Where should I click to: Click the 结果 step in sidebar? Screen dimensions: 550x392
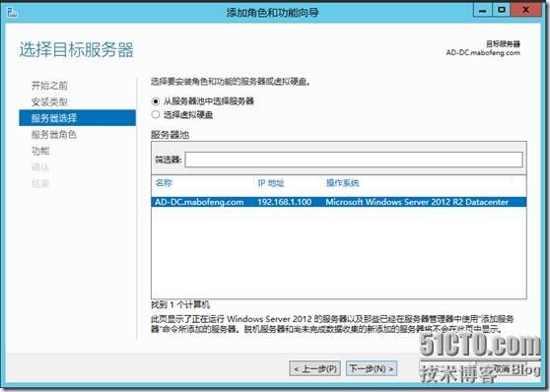[x=40, y=183]
